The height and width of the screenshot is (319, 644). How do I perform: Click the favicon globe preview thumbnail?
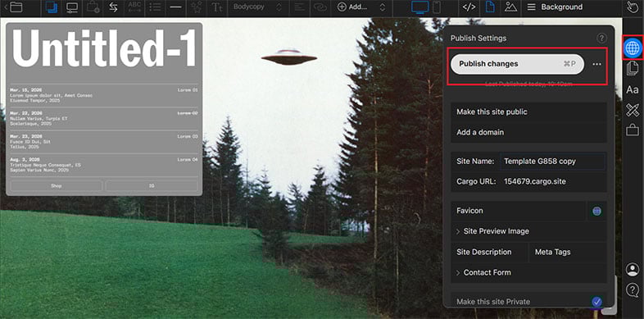coord(596,212)
